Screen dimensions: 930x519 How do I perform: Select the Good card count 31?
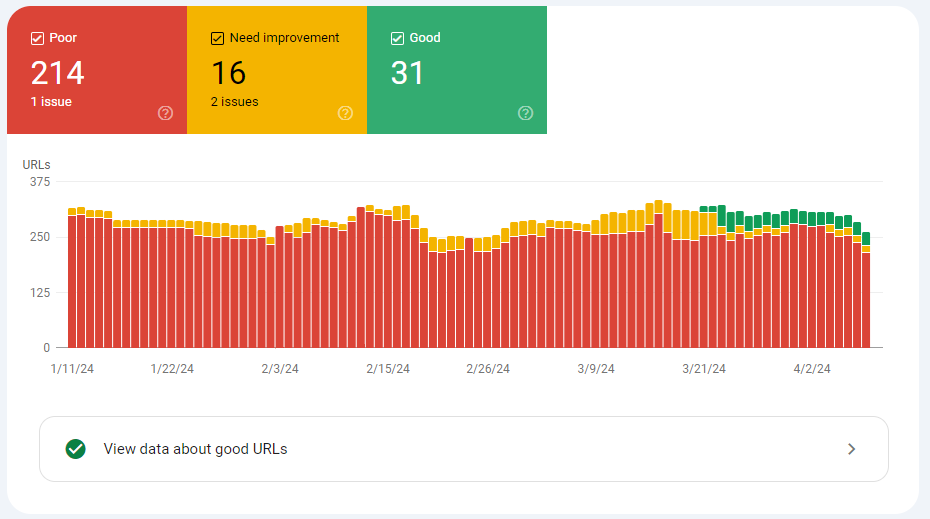[x=407, y=73]
